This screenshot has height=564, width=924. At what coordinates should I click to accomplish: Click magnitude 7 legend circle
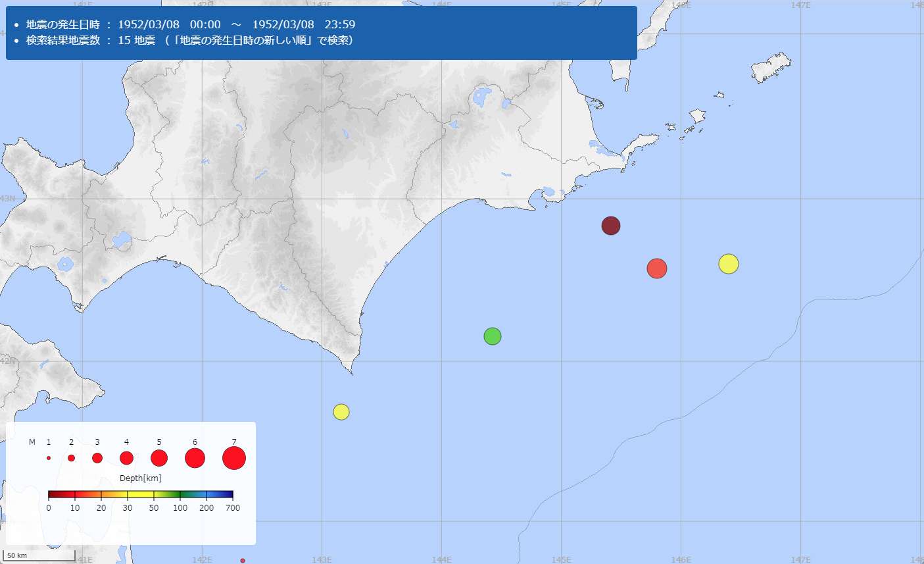(x=234, y=458)
